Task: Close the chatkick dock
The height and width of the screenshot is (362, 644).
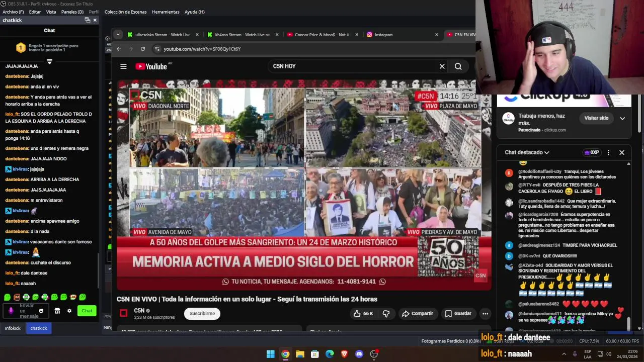Action: [x=95, y=20]
